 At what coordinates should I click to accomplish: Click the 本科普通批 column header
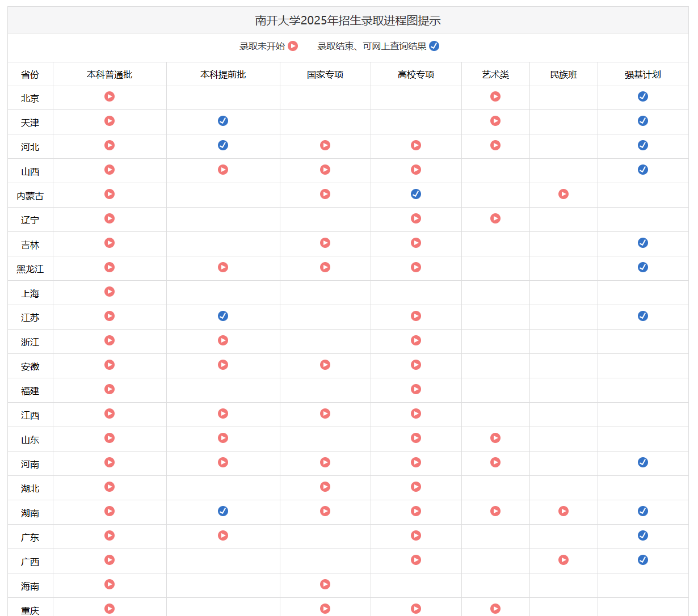coord(110,74)
